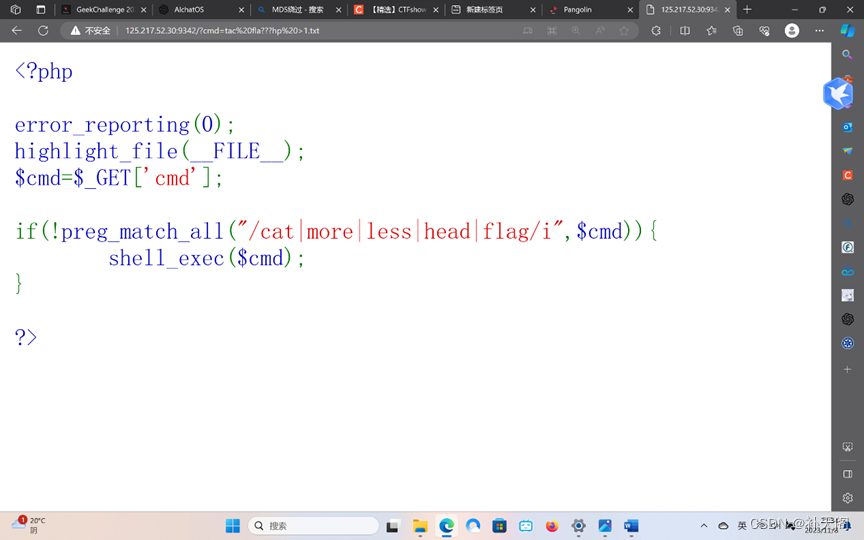Viewport: 864px width, 540px height.
Task: Click the blue bird floating icon
Action: click(838, 93)
